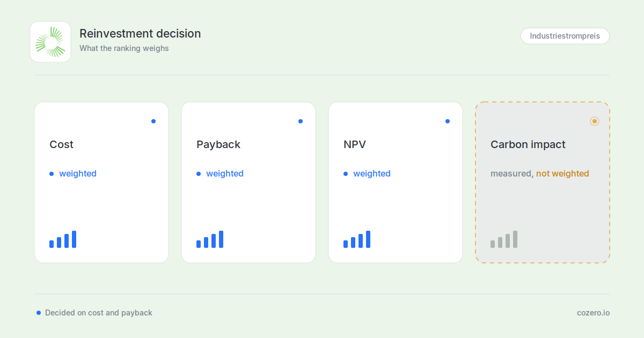644x338 pixels.
Task: Click the bar chart icon in NPV card
Action: click(357, 239)
